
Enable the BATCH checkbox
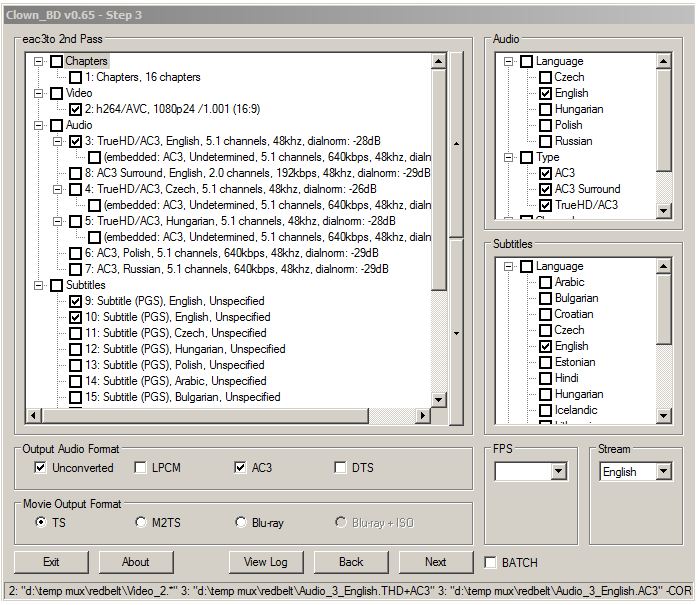(491, 563)
